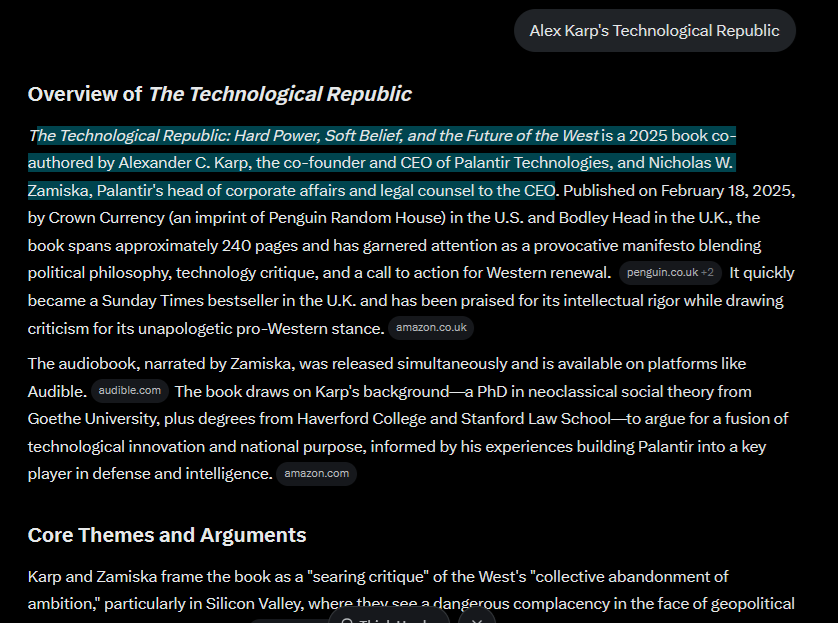Click the words "Haverford College"
This screenshot has width=838, height=623.
(361, 419)
